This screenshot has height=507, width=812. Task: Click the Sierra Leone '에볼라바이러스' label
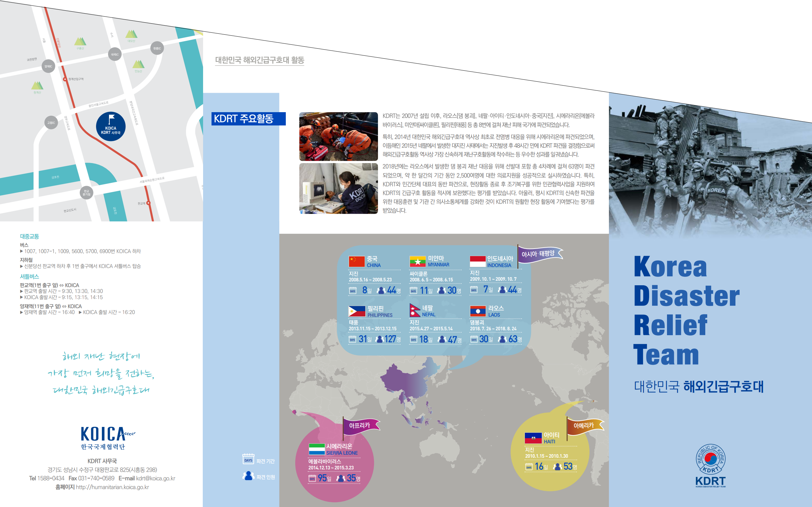(x=324, y=461)
